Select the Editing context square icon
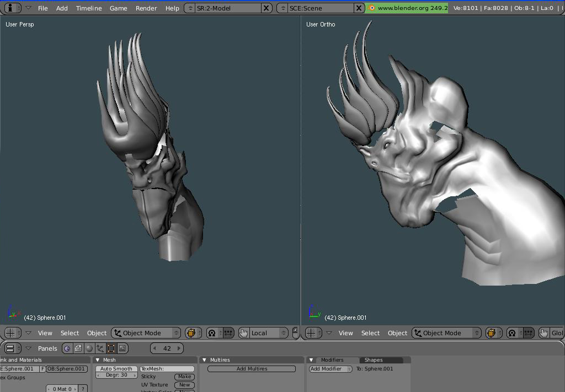 111,348
